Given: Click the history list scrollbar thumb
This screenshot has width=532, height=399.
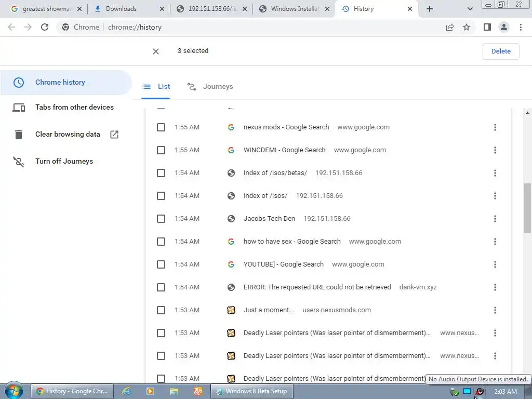Looking at the screenshot, I should click(527, 208).
